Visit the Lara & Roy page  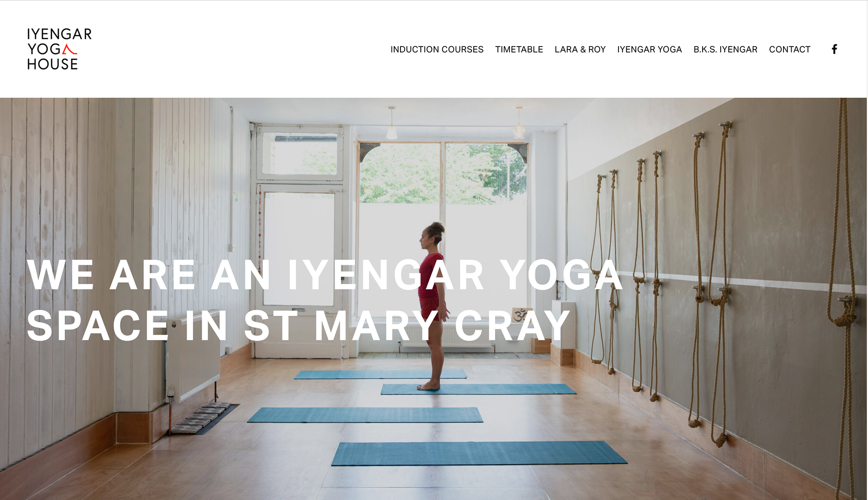click(580, 49)
